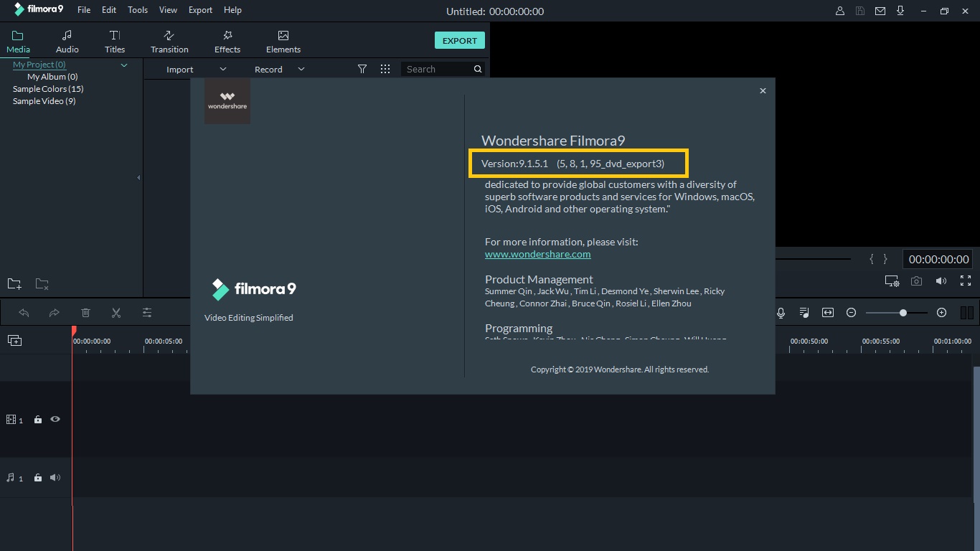This screenshot has height=551, width=980.
Task: Zoom in the timeline plus icon
Action: click(x=942, y=313)
